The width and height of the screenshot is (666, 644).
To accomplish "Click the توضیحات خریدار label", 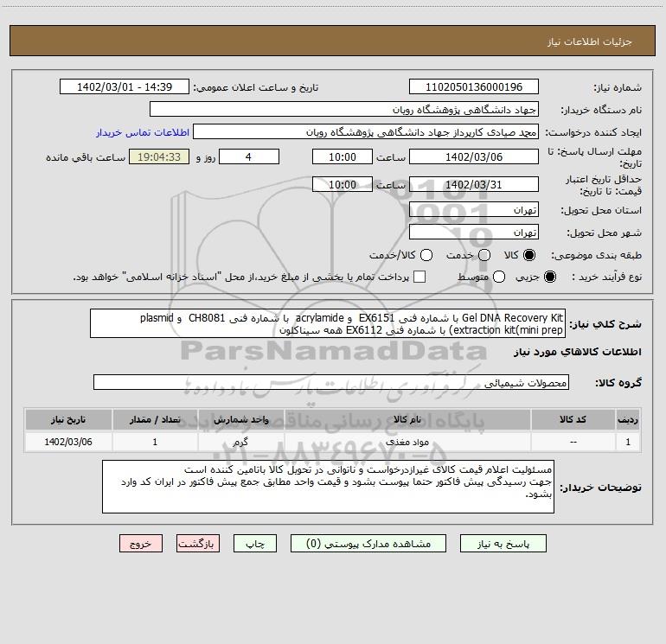I will click(x=600, y=488).
